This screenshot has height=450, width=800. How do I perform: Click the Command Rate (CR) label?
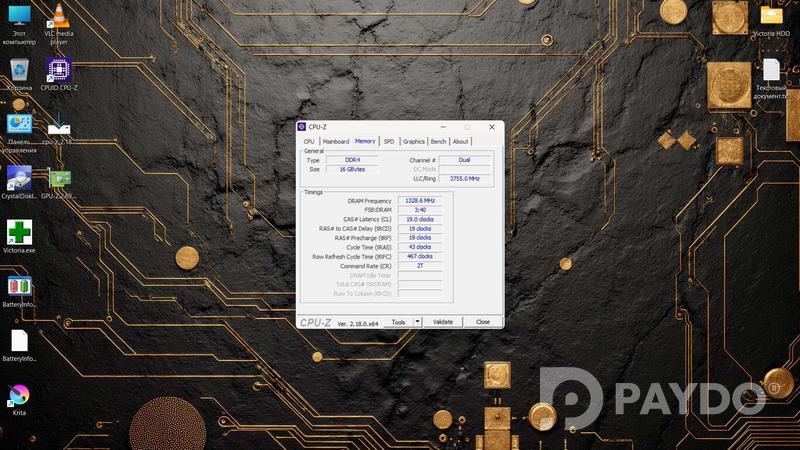[365, 266]
